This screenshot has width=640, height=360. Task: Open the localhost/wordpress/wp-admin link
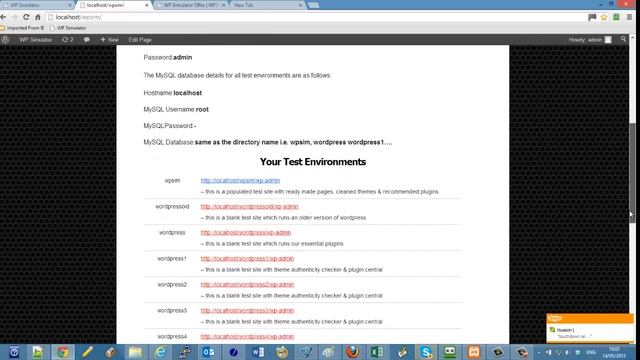246,233
